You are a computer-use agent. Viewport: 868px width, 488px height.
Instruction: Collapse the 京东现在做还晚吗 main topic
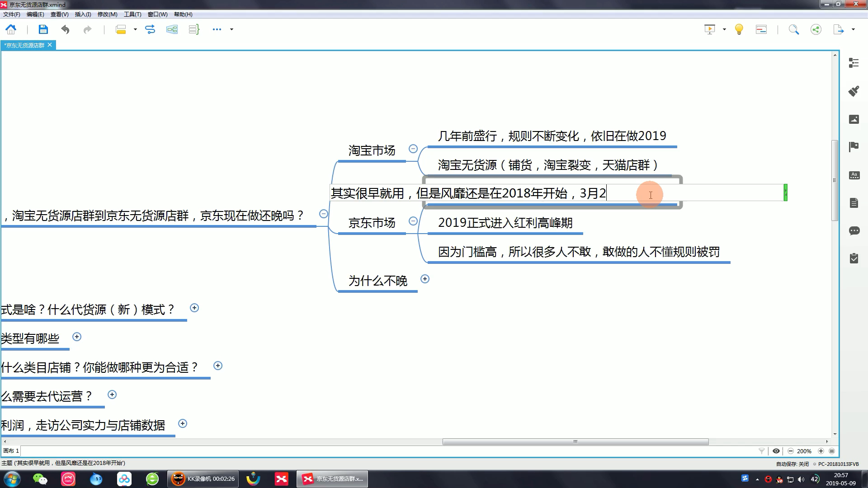point(324,214)
